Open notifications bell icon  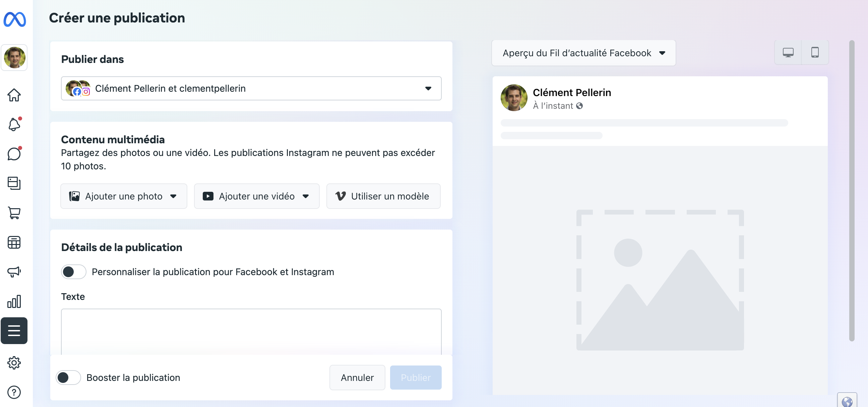(x=14, y=125)
